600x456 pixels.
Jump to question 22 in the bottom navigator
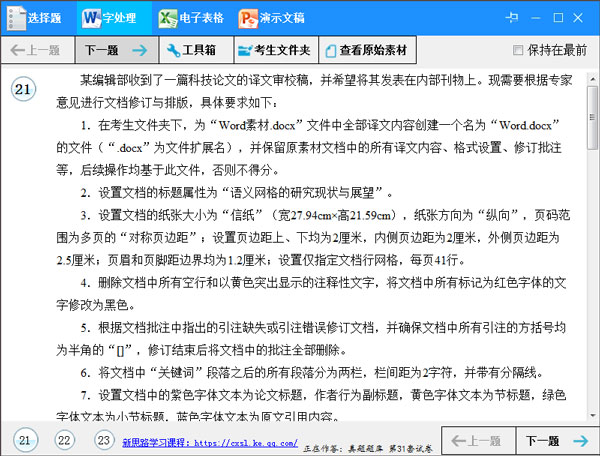(x=65, y=440)
